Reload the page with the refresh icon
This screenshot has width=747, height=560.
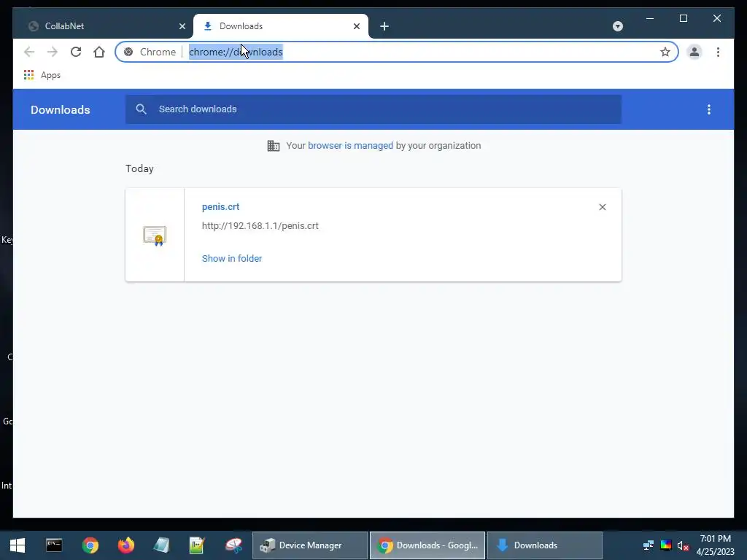pos(76,52)
